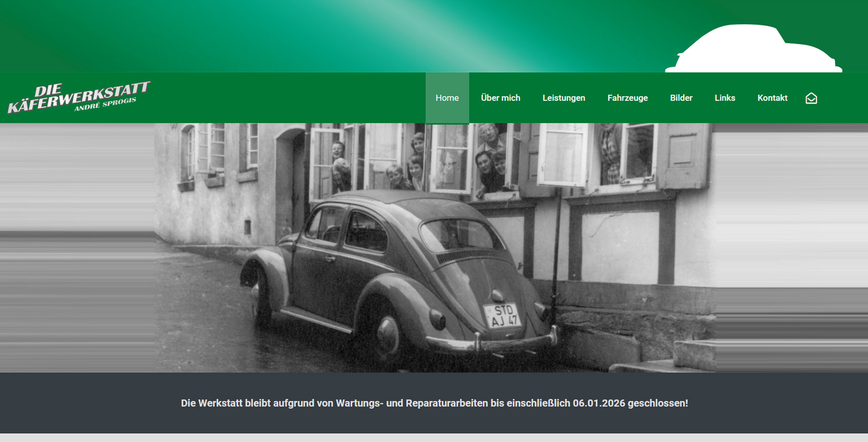The width and height of the screenshot is (868, 442).
Task: Go to the Home menu item
Action: click(447, 98)
